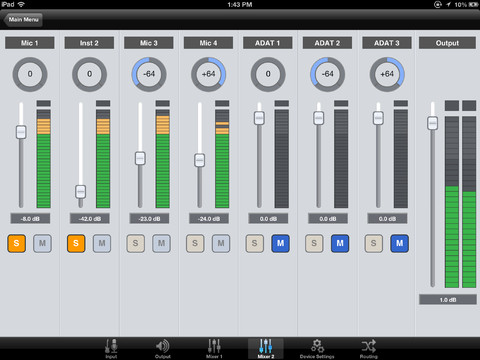Click the Mic 3 fader handle
This screenshot has height=360, width=480.
click(x=140, y=158)
